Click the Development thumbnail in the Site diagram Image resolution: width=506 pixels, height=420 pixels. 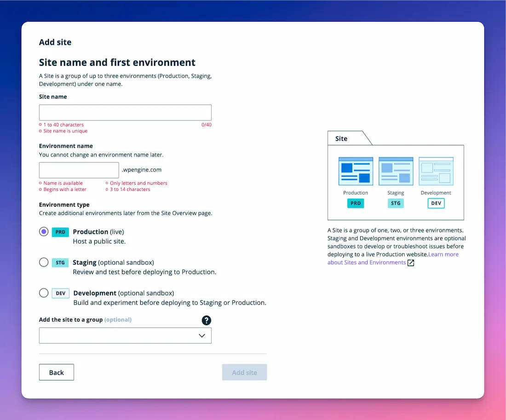tap(436, 172)
